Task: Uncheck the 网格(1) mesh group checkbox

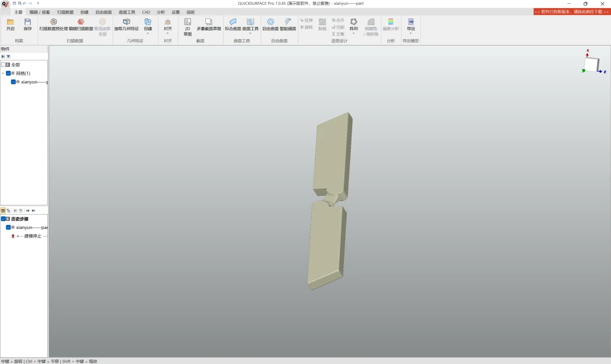Action: point(8,73)
